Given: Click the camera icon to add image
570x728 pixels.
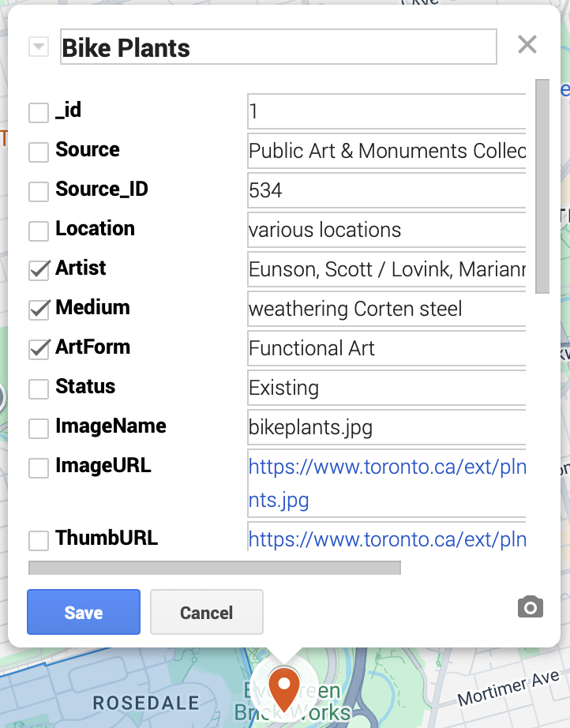Looking at the screenshot, I should (530, 607).
